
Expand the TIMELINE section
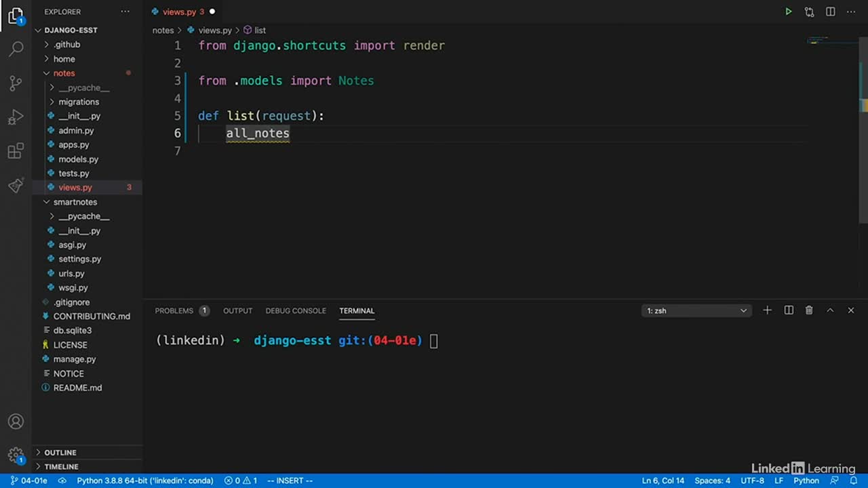[61, 466]
